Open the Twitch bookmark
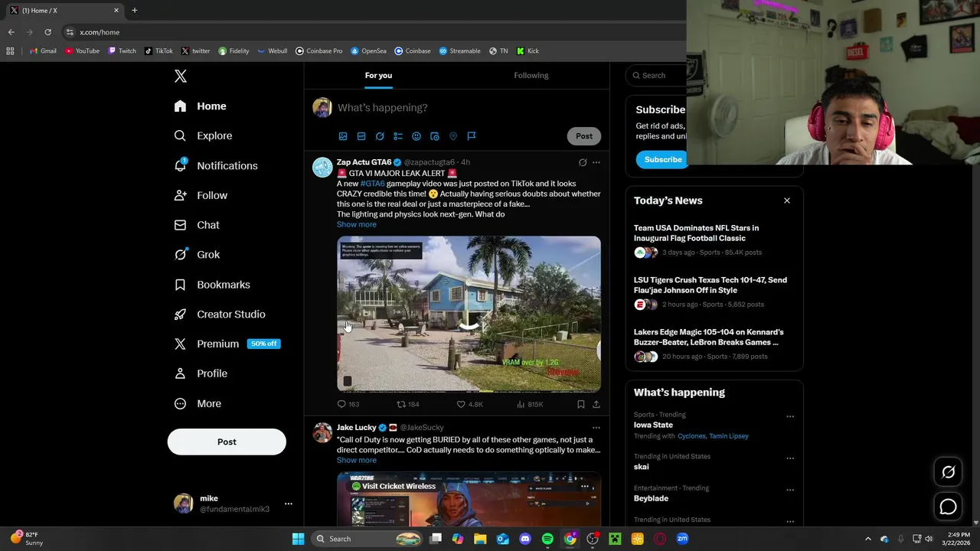980x551 pixels. tap(122, 51)
